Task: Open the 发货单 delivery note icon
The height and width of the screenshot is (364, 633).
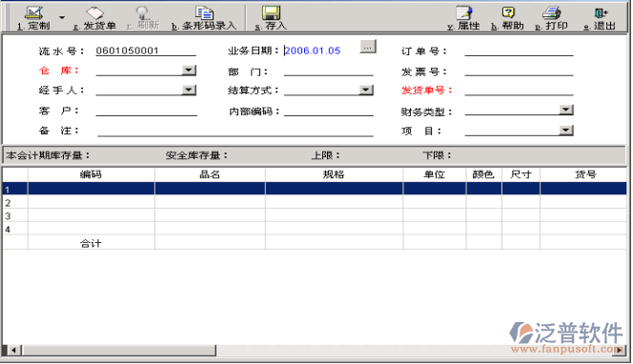Action: pos(94,13)
